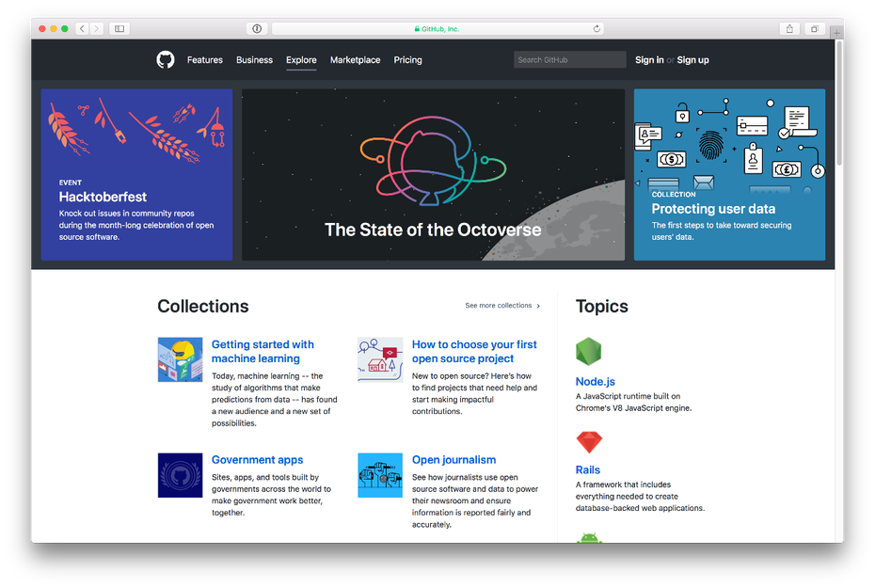
Task: Open the Hacktoberfest event card
Action: (x=136, y=175)
